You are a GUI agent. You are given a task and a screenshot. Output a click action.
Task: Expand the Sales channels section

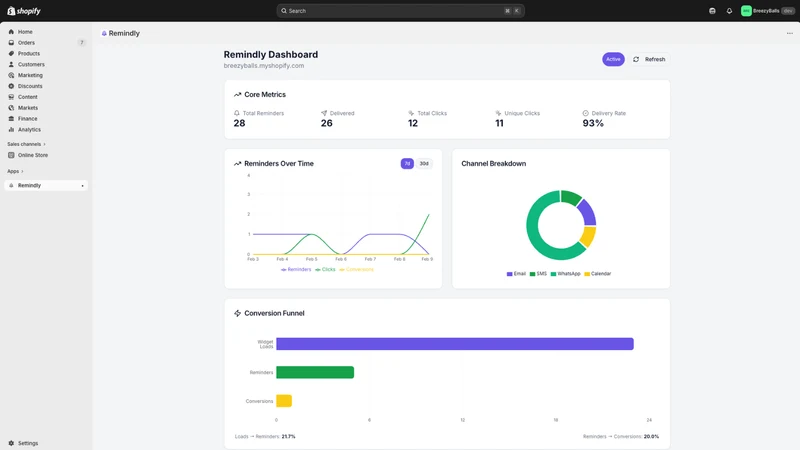(x=27, y=144)
